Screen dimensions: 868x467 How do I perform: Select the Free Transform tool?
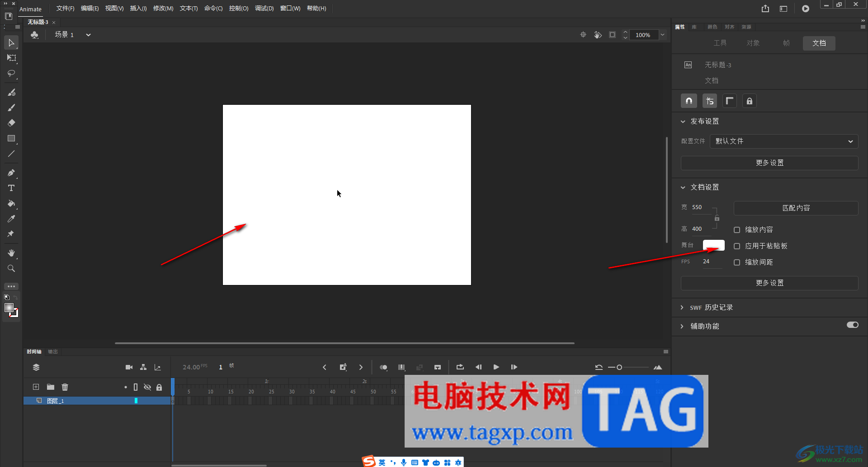[11, 58]
